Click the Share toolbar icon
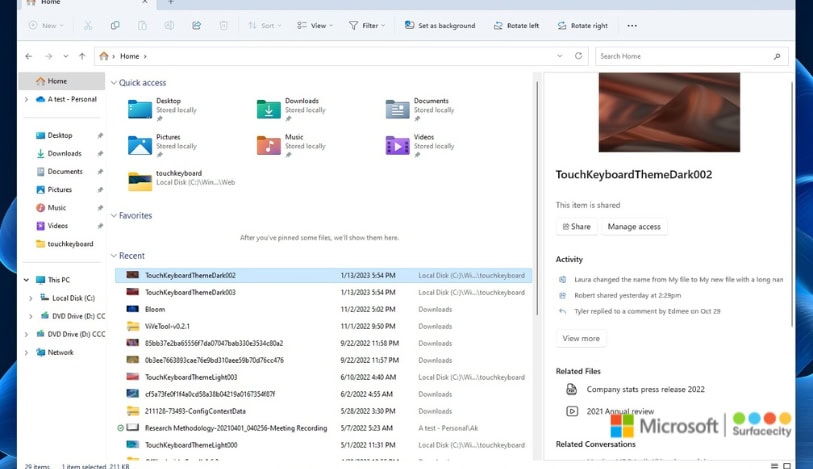 (x=195, y=25)
